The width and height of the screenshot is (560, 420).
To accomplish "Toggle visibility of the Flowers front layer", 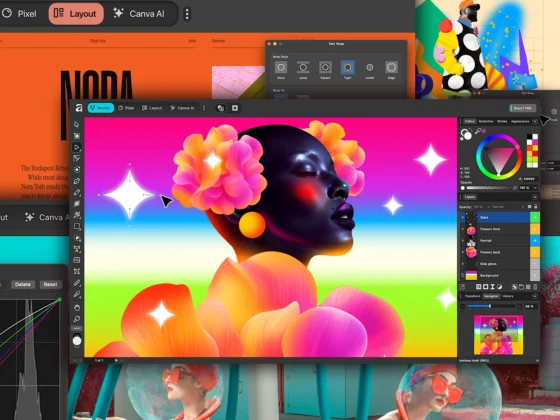I will click(x=535, y=229).
